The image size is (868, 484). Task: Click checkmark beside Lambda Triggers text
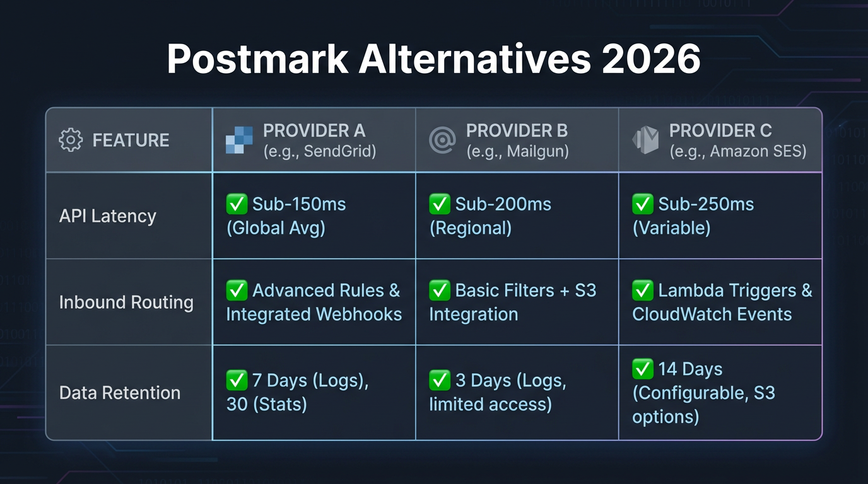[x=643, y=291]
